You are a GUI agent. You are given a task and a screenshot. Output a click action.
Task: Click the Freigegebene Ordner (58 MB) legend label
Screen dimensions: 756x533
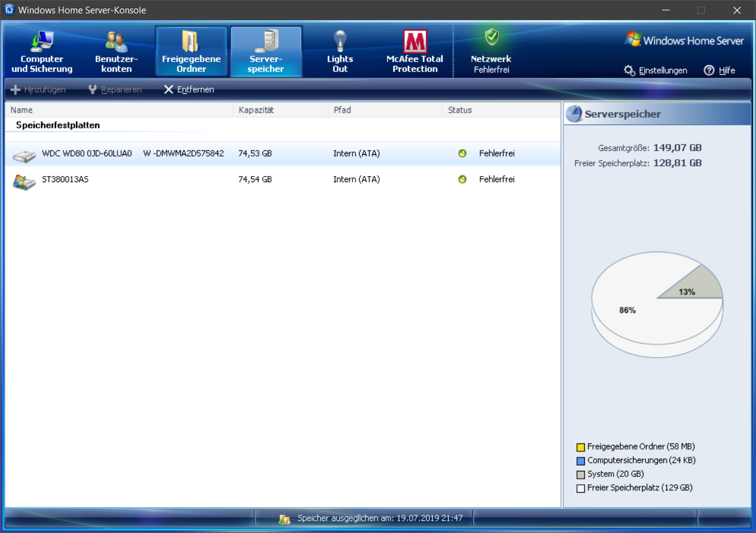[641, 447]
